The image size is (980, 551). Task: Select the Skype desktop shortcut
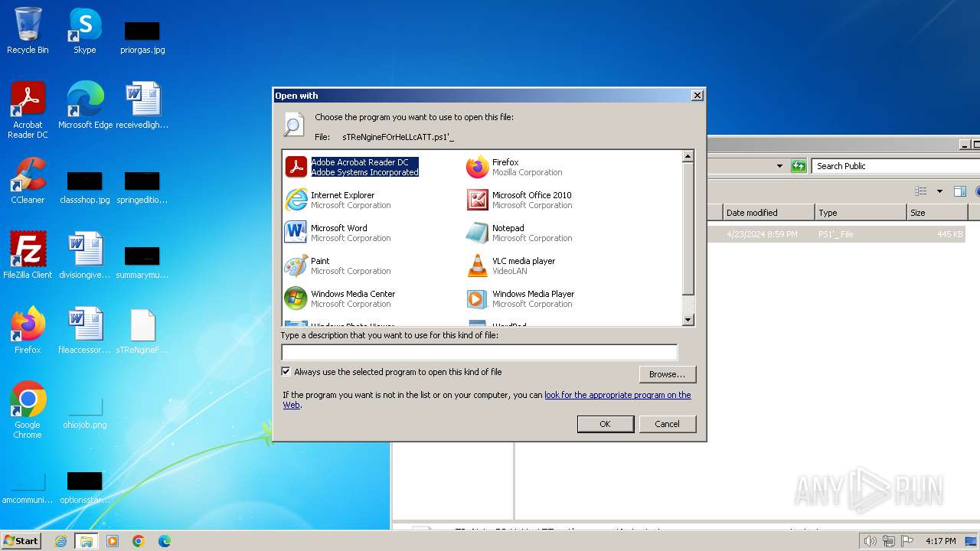(84, 31)
